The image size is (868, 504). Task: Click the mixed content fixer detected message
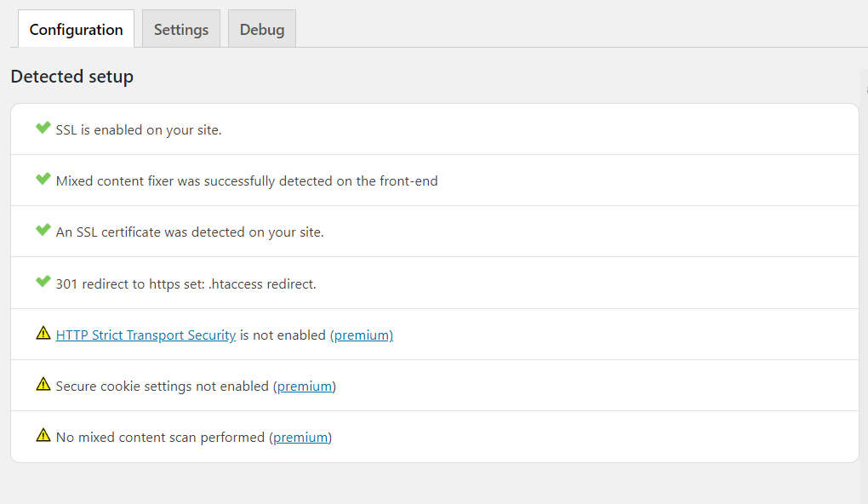pyautogui.click(x=247, y=181)
